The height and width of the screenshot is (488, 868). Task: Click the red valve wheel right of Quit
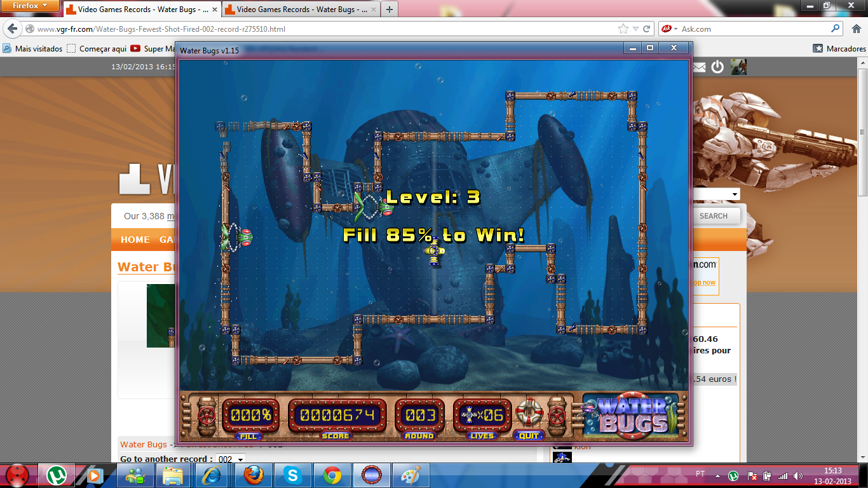[x=557, y=416]
